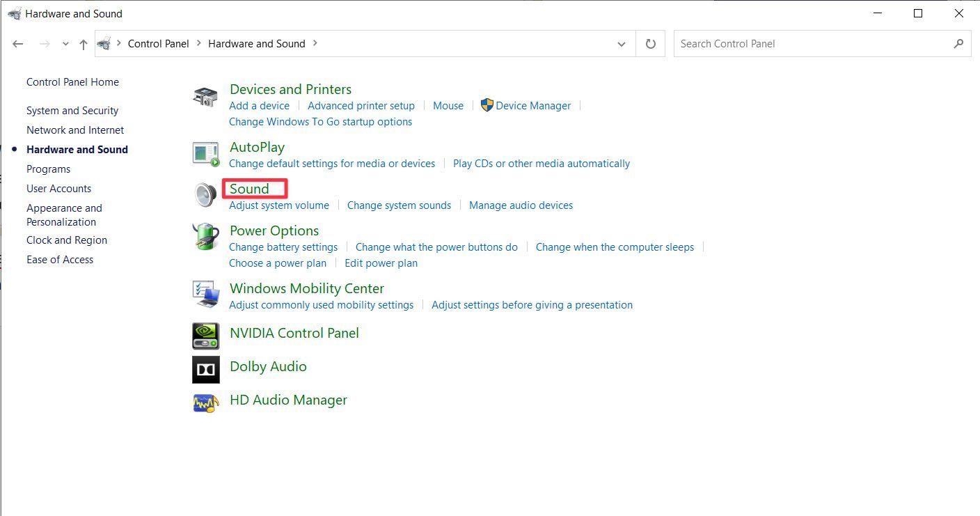Click the Dolby Audio icon
Screen dimensions: 980x516
[x=205, y=369]
